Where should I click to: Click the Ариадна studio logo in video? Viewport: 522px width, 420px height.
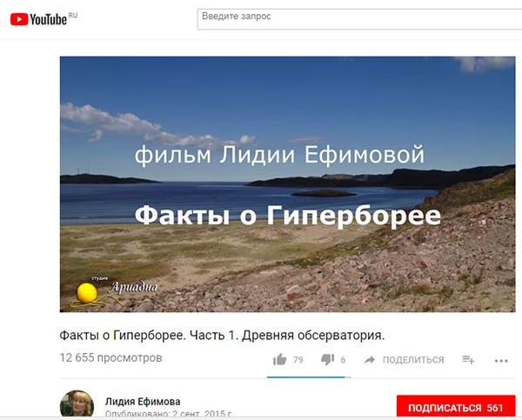coord(115,291)
